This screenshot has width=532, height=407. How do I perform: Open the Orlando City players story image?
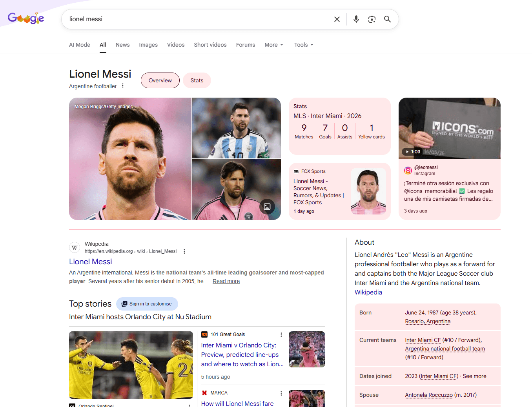click(x=131, y=365)
